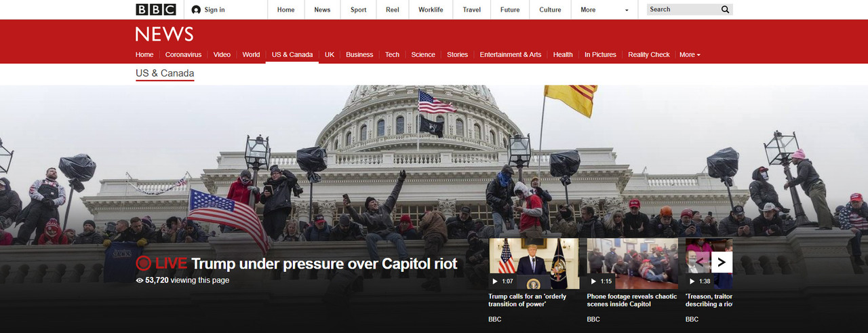Image resolution: width=868 pixels, height=333 pixels.
Task: Expand the top bar More dropdown arrow
Action: pyautogui.click(x=627, y=10)
